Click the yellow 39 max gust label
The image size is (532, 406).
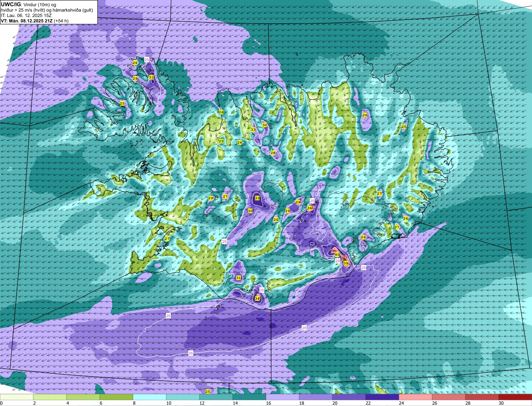pyautogui.click(x=346, y=263)
